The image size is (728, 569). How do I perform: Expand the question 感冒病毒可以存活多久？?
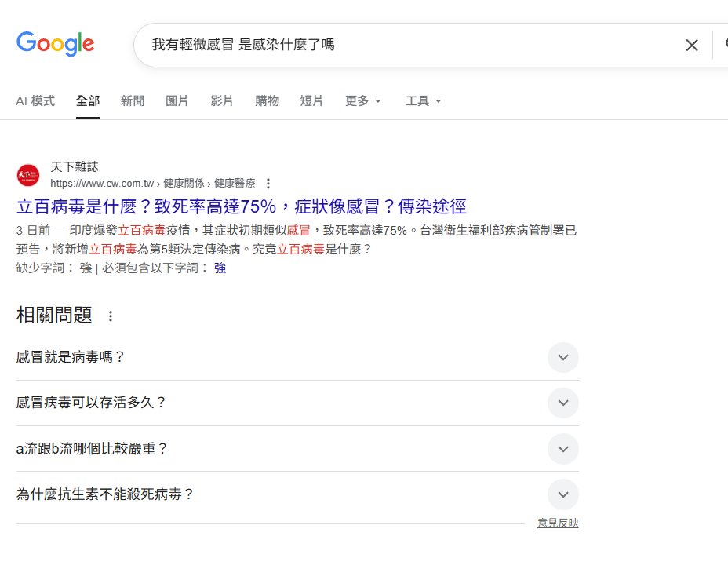(x=297, y=403)
